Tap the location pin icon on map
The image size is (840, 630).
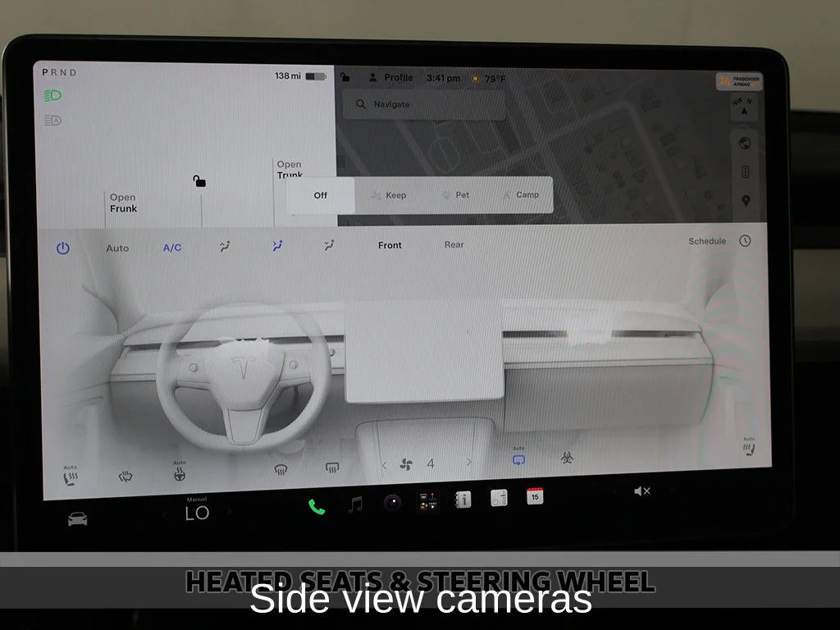[x=746, y=201]
